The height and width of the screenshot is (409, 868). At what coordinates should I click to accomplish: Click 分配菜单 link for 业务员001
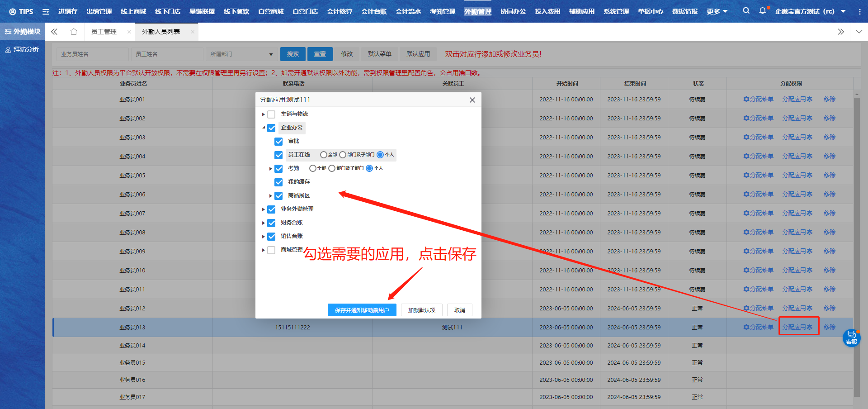coord(758,99)
